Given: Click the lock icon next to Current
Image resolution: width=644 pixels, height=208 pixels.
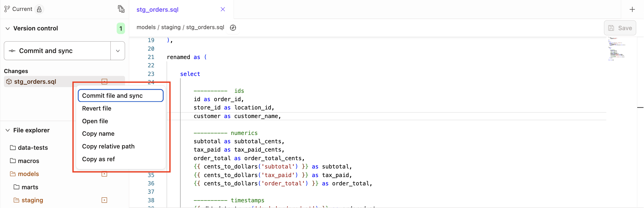Looking at the screenshot, I should pyautogui.click(x=39, y=9).
